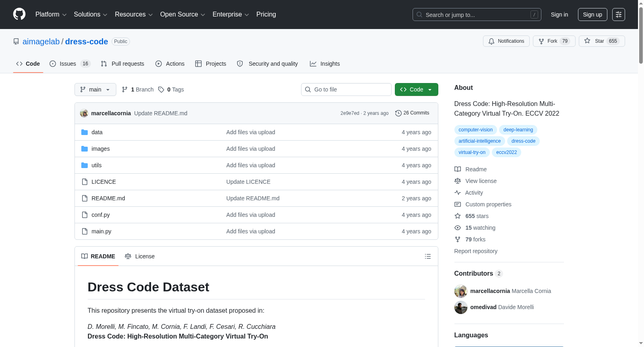This screenshot has width=644, height=347.
Task: Click the Go to file search field
Action: click(x=346, y=89)
